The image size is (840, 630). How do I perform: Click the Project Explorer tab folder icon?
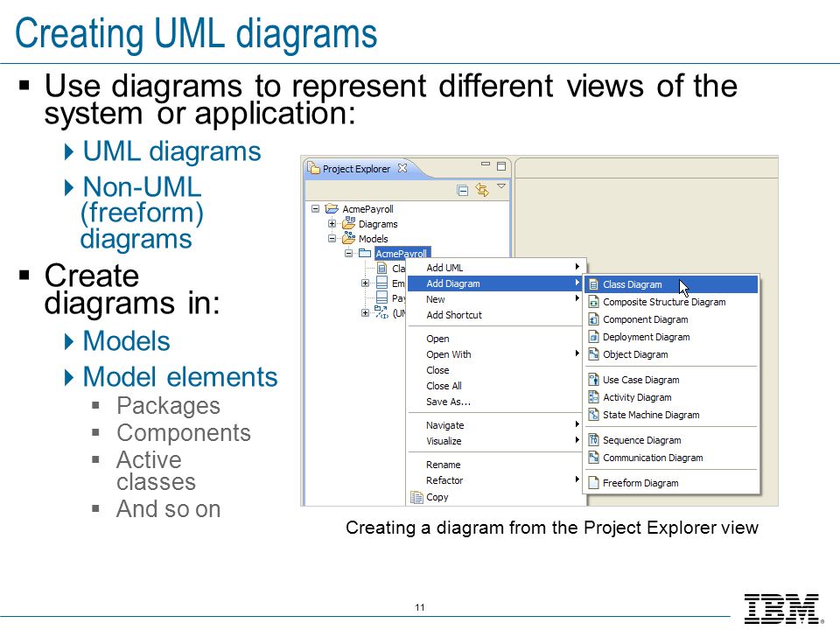314,169
